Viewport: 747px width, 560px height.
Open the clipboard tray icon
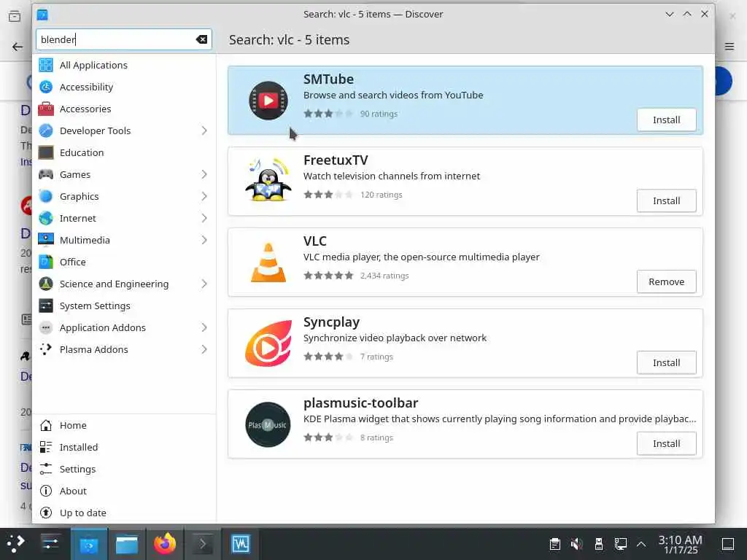pos(554,544)
